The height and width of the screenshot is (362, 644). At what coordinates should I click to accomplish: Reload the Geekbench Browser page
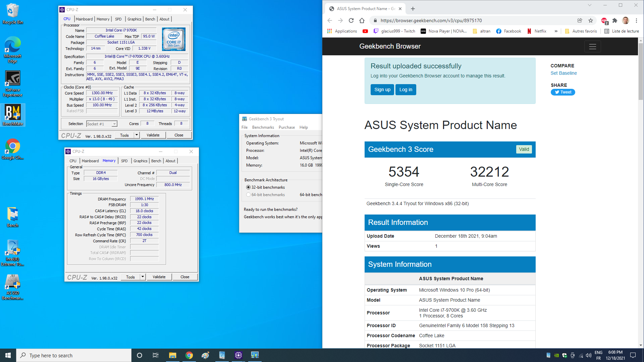tap(351, 20)
